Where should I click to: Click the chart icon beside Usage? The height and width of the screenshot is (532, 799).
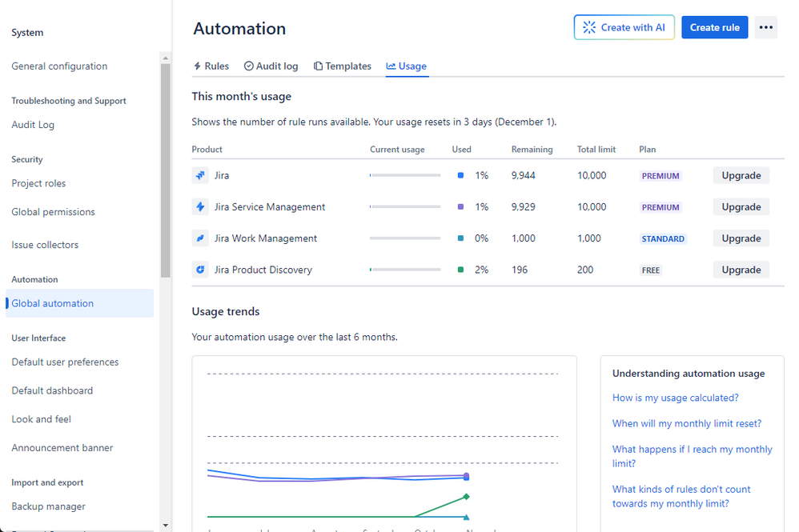[391, 66]
